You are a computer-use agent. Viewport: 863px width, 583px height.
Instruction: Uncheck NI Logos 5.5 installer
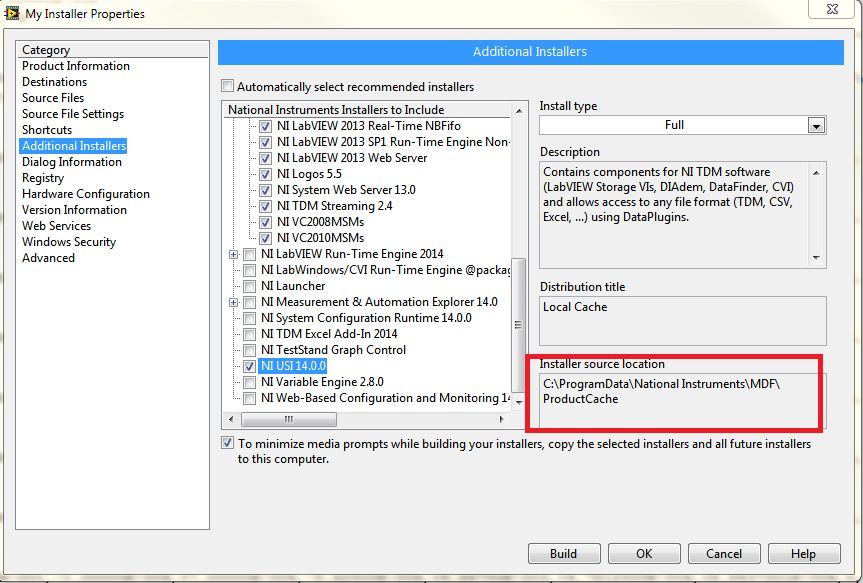point(265,175)
